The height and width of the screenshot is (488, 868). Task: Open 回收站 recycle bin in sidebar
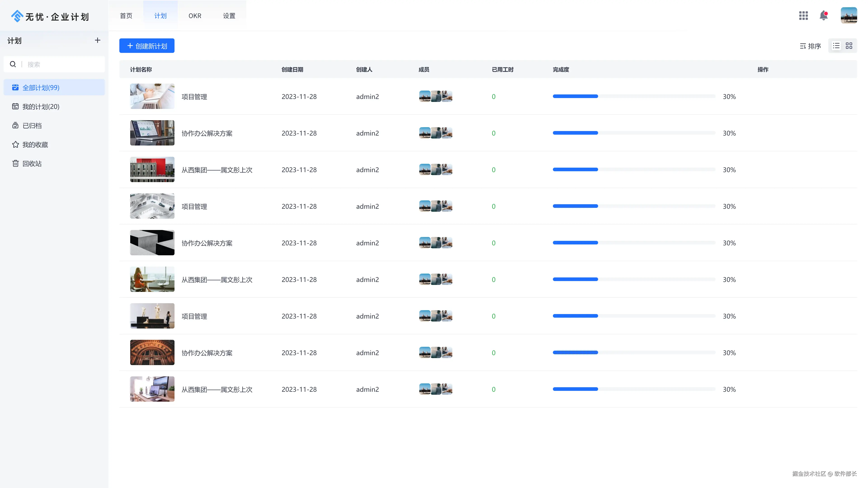click(x=32, y=164)
